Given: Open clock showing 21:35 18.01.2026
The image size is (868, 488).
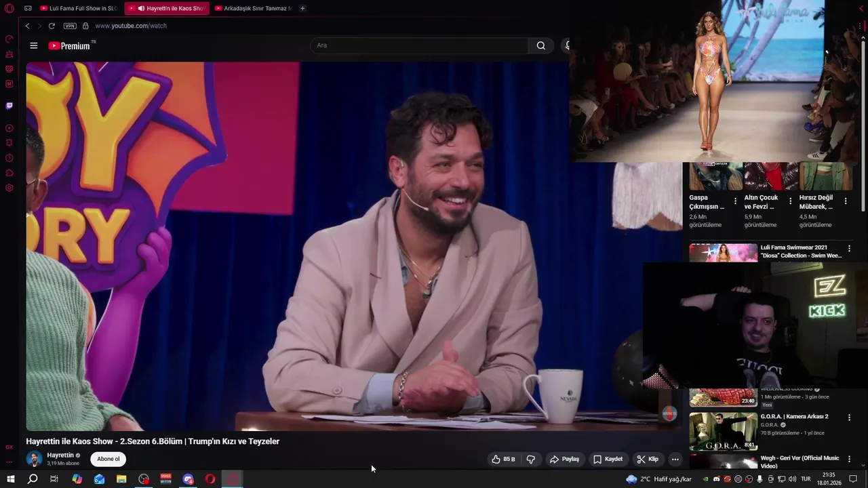Looking at the screenshot, I should click(x=828, y=479).
